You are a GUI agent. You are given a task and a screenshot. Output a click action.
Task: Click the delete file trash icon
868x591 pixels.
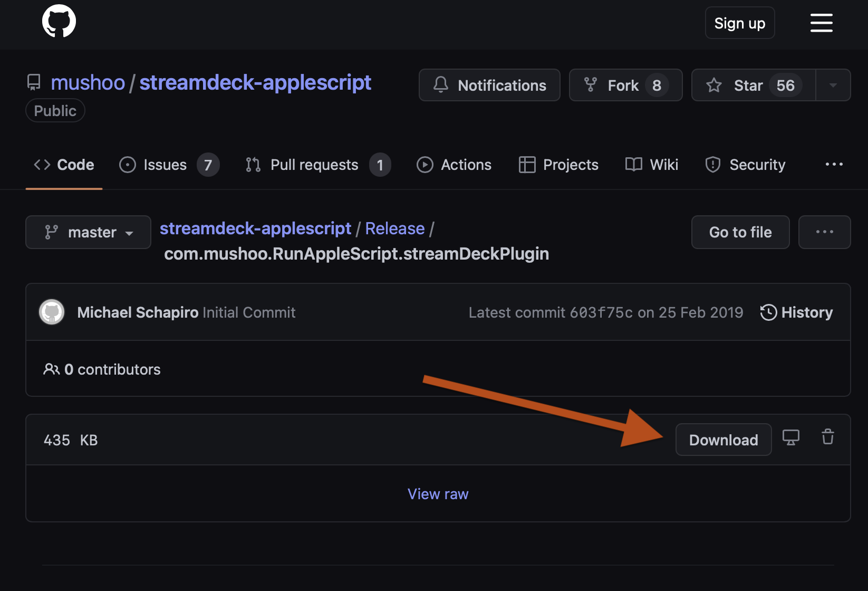pos(827,437)
